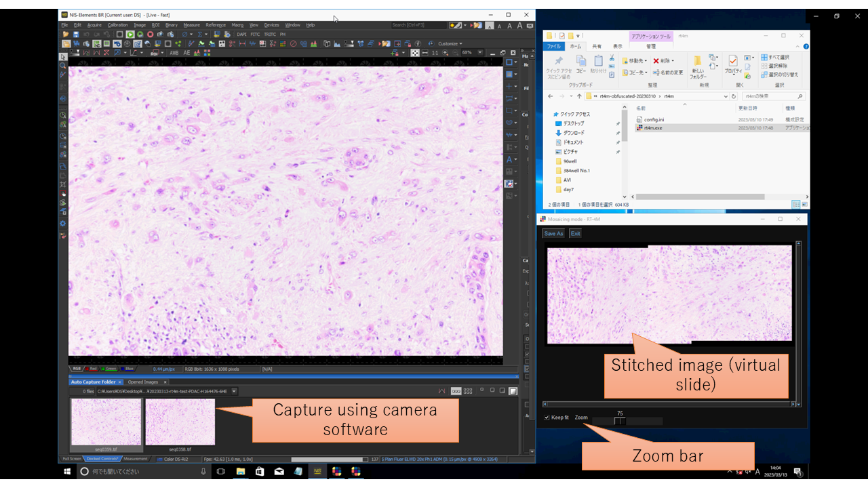This screenshot has height=488, width=868.
Task: Expand the auto capture folder path dropdown
Action: tap(235, 391)
